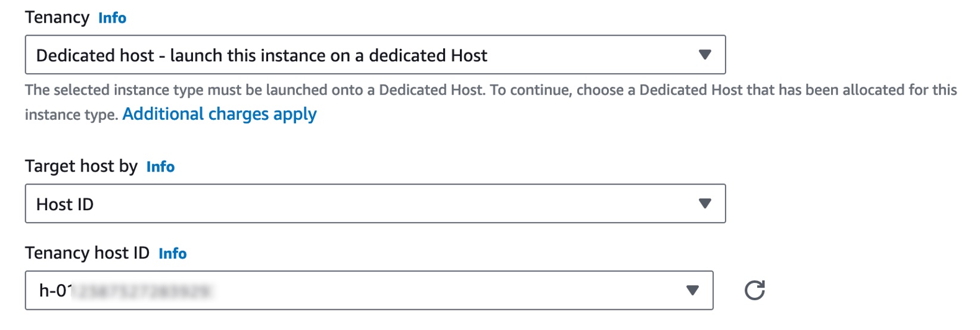This screenshot has width=980, height=330.
Task: Click the Dedicated Host requirement help text
Action: (491, 102)
